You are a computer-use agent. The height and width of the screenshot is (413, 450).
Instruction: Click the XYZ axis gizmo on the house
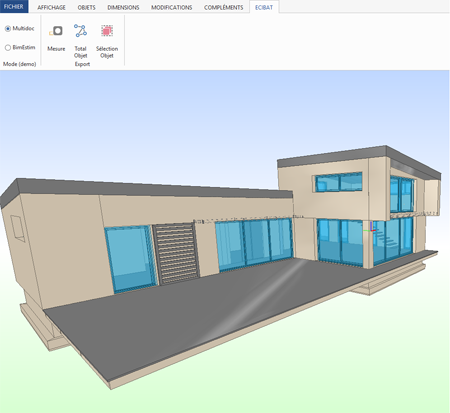pos(370,228)
